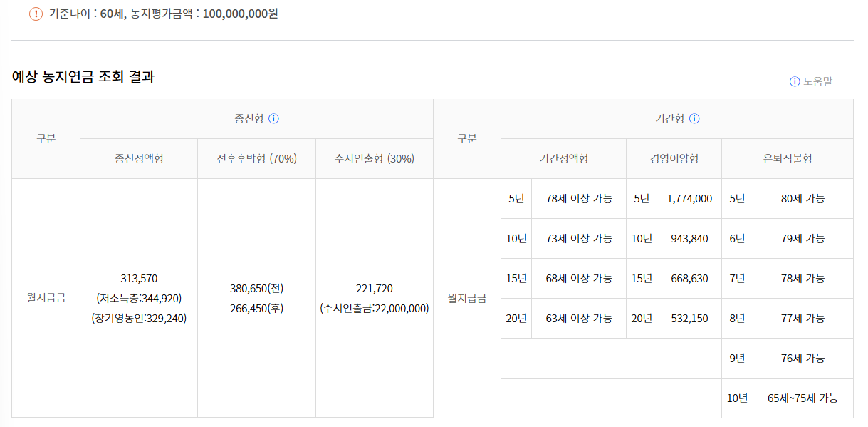The height and width of the screenshot is (427, 868).
Task: Select the 20년 row showing 63세 이상 가능
Action: point(517,318)
